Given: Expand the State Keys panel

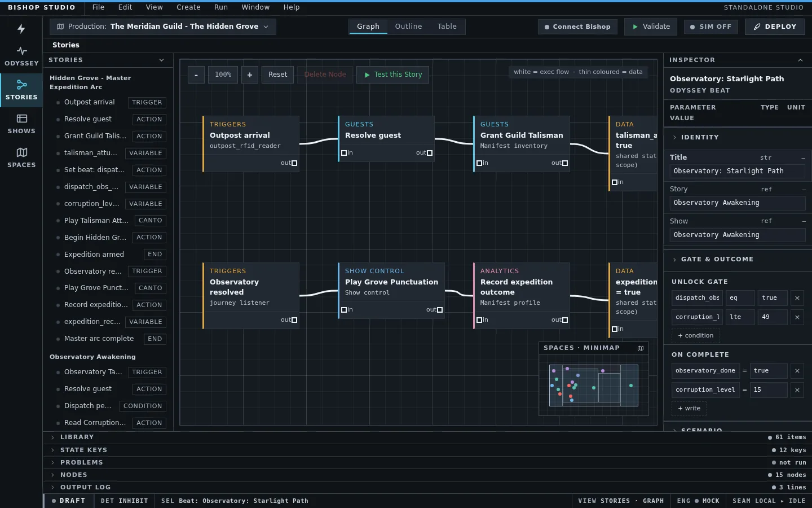Looking at the screenshot, I should [427, 450].
